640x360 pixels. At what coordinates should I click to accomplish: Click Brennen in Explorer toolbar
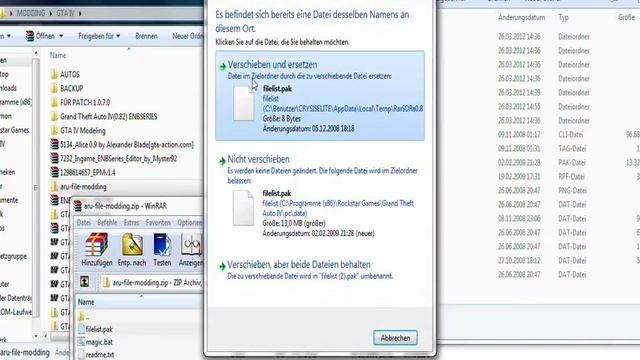(146, 36)
